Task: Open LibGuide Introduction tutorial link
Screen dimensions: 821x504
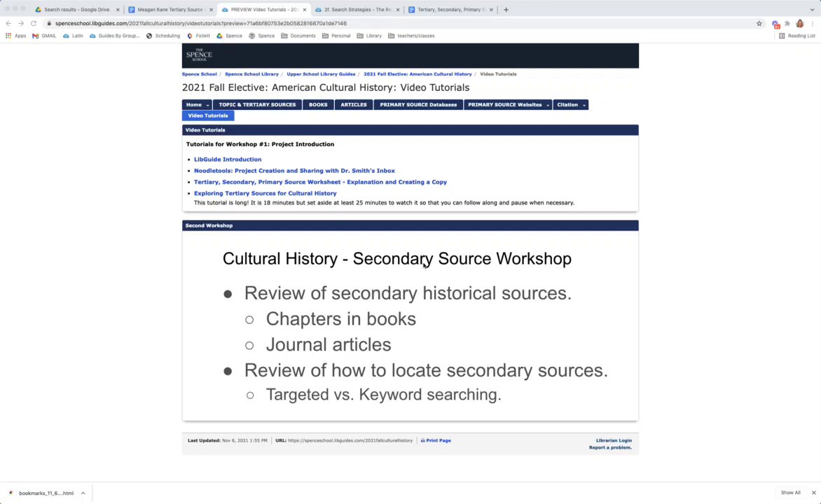Action: tap(228, 159)
